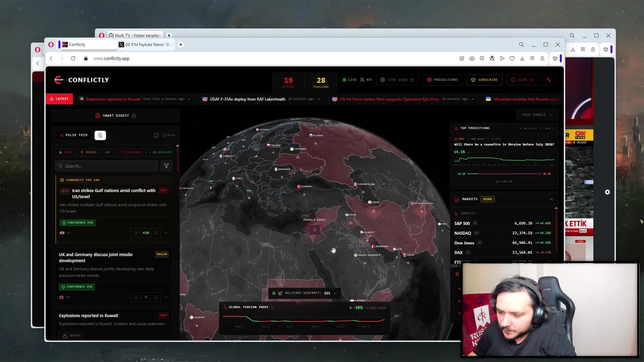Upvote the Iran strikes Gulf nations story

(x=135, y=233)
